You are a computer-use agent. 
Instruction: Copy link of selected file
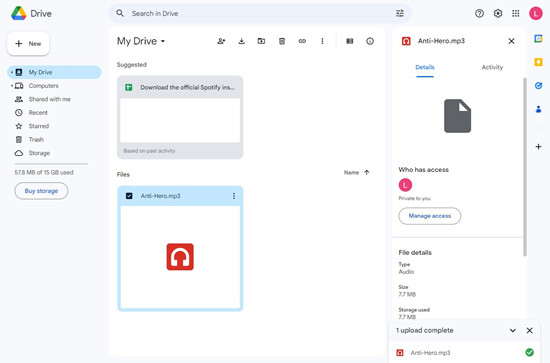point(302,41)
